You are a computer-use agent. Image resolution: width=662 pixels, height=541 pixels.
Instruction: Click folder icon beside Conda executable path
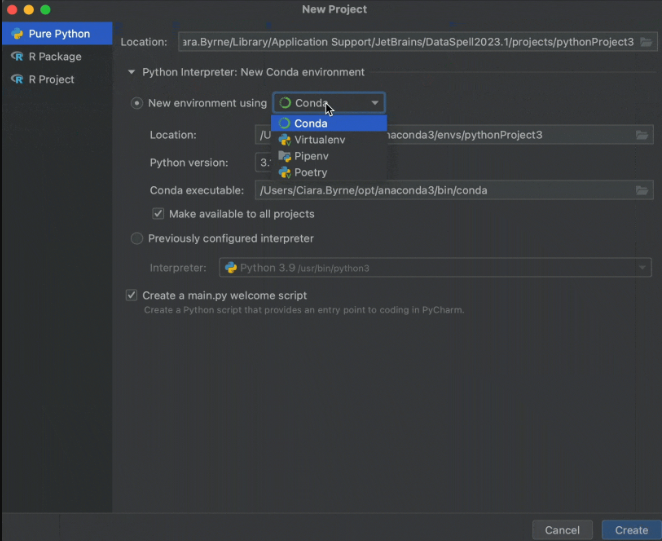click(642, 190)
